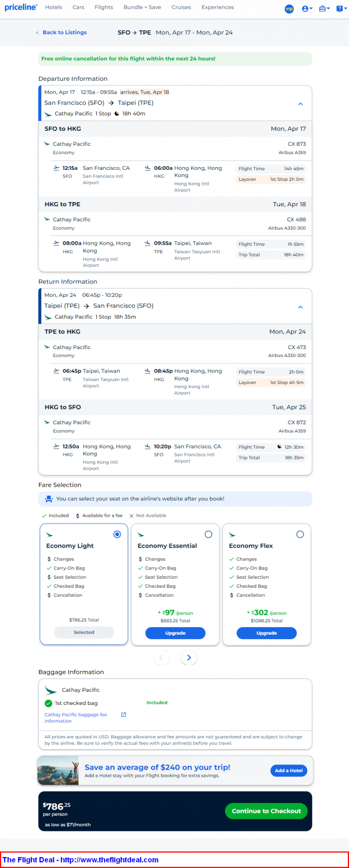
Task: Open the user account icon menu
Action: (x=307, y=9)
